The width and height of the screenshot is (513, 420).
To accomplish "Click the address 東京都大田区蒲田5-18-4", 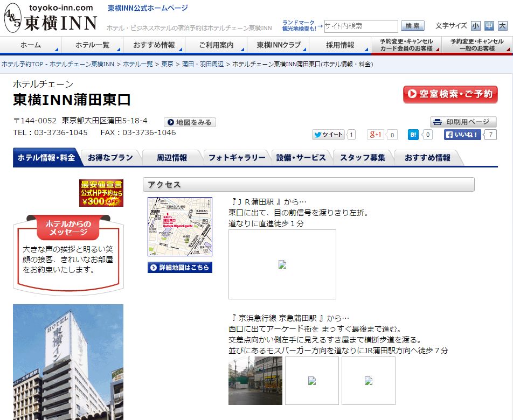I will point(105,121).
